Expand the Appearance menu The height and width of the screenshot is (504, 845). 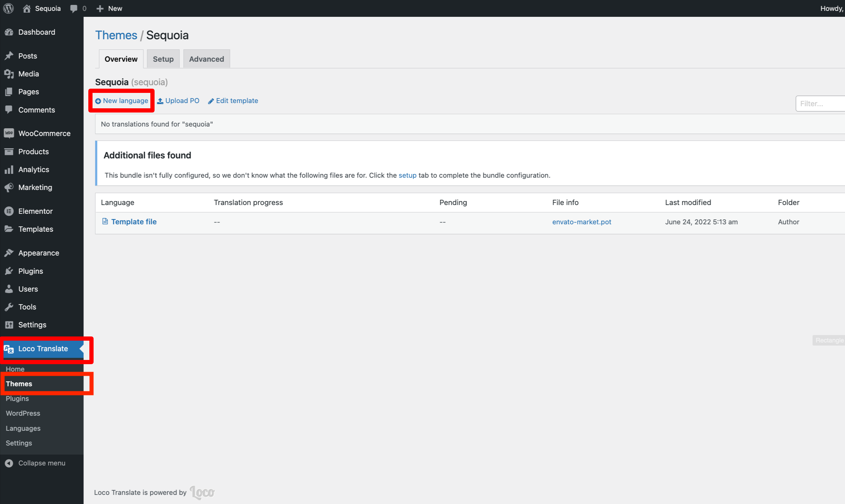click(39, 253)
